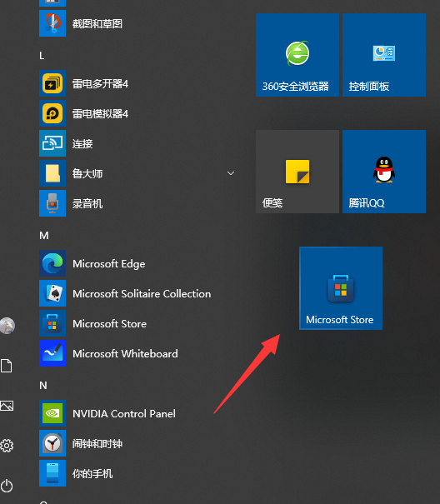The height and width of the screenshot is (504, 440).
Task: Launch 雷电多开器4 from its icon
Action: click(x=52, y=83)
